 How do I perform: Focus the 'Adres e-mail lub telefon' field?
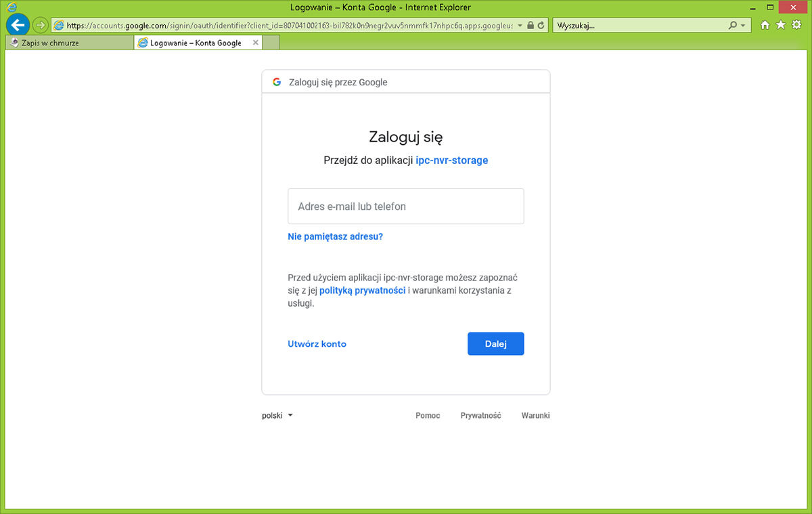coord(405,207)
